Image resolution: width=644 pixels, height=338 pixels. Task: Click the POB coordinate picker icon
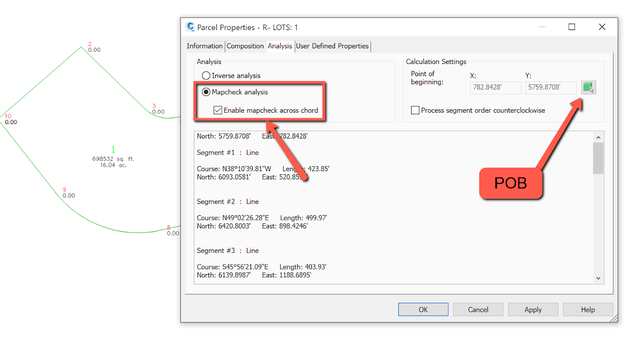588,87
